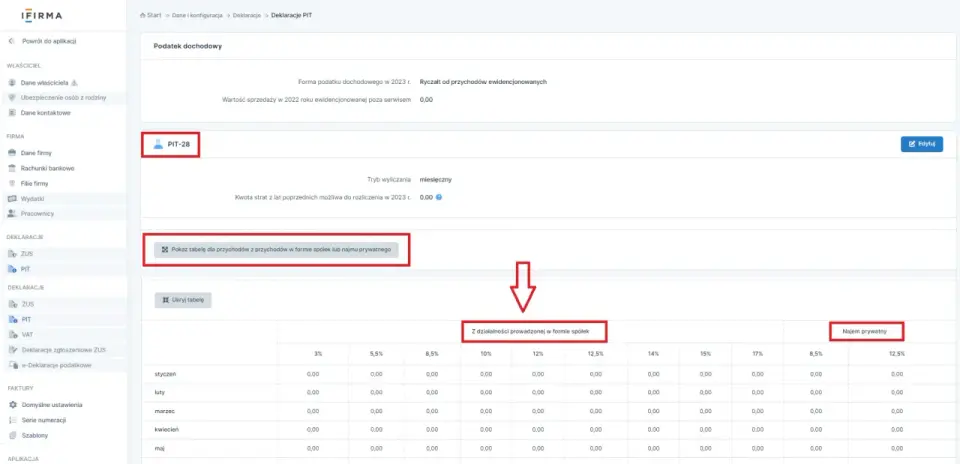Screen dimensions: 960x464
Task: Click the styczeń row label
Action: (165, 374)
